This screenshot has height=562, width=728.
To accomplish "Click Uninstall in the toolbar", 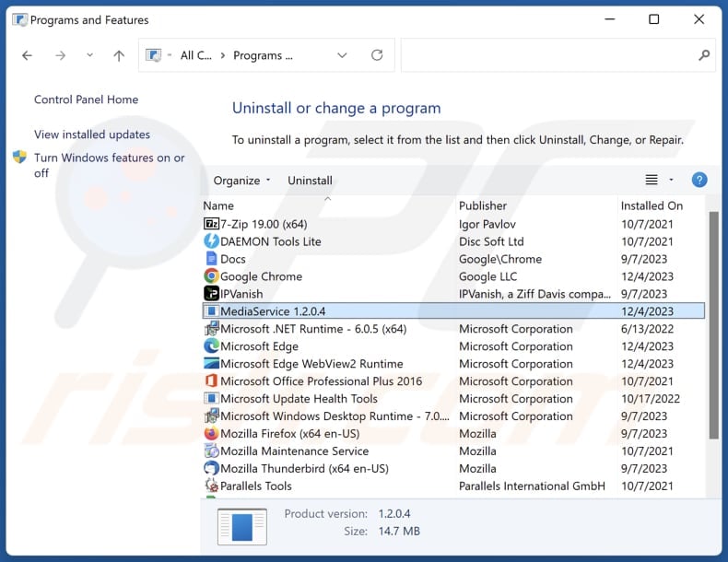I will [x=310, y=181].
